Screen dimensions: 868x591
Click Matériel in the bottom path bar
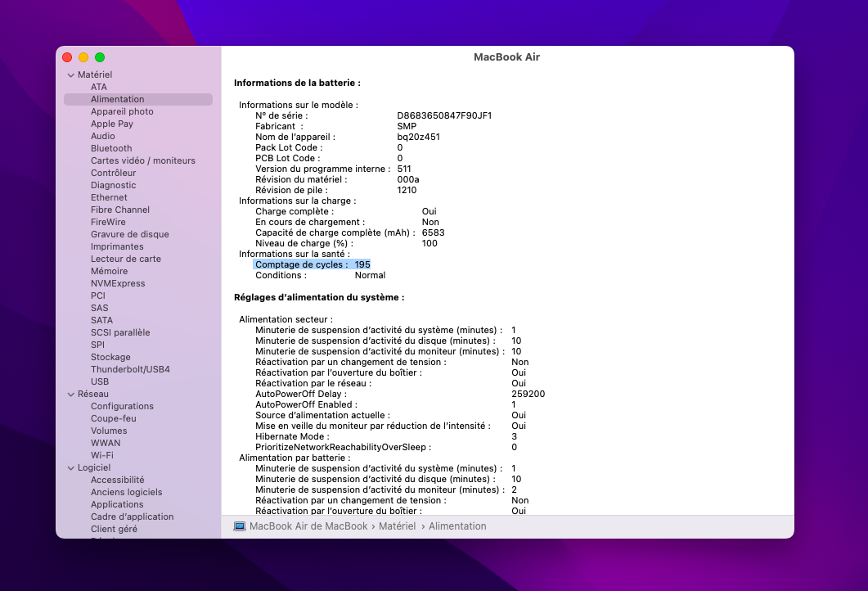pos(397,526)
